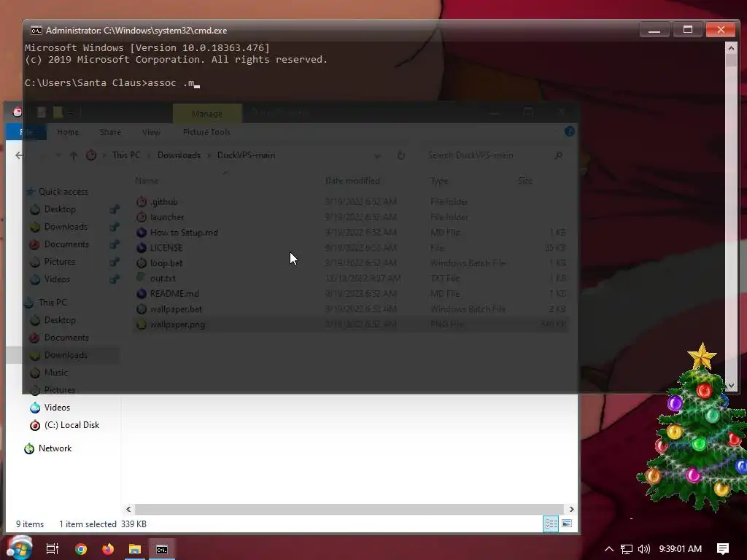
Task: Click the cmd scrollbar up arrow
Action: click(x=731, y=47)
